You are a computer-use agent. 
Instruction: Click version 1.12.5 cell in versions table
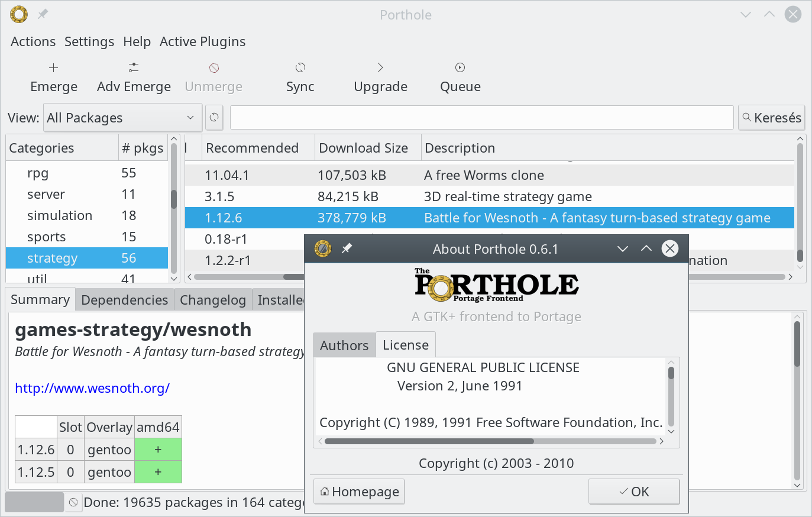[x=36, y=472]
